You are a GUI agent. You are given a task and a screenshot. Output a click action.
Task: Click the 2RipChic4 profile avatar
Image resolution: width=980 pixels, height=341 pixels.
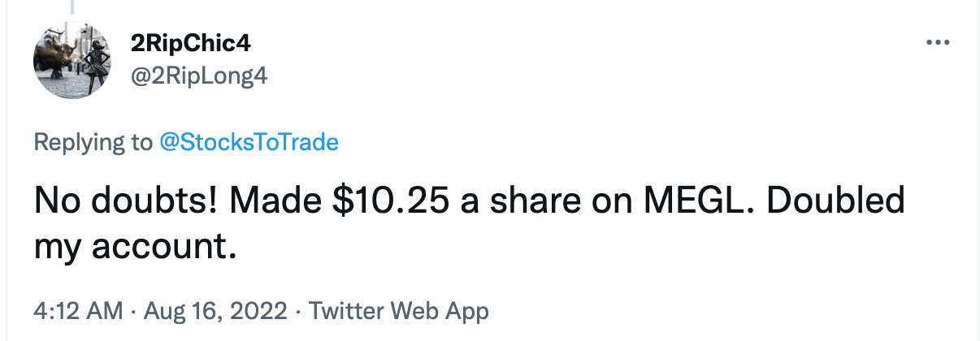(71, 60)
